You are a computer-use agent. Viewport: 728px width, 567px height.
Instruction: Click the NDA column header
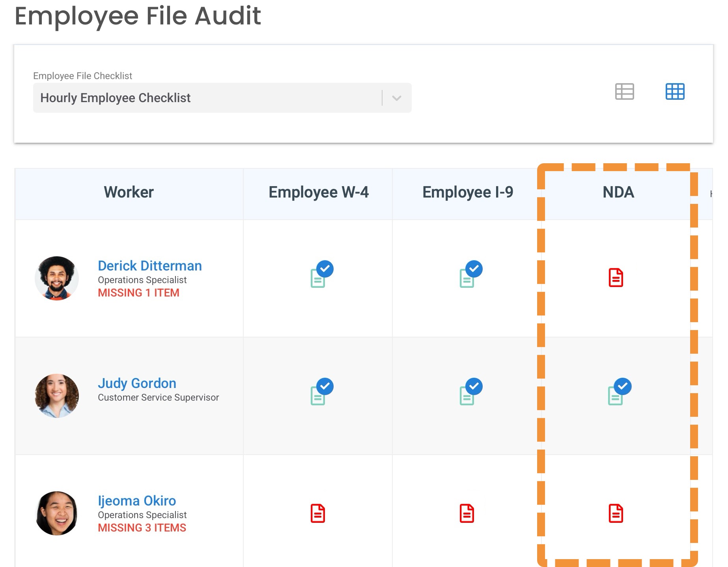pos(618,192)
